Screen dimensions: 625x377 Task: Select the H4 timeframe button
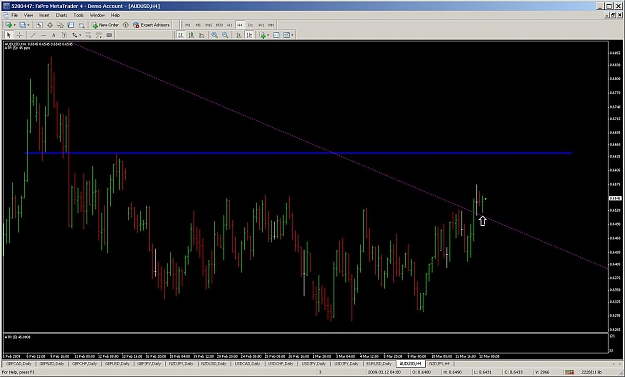(x=240, y=25)
